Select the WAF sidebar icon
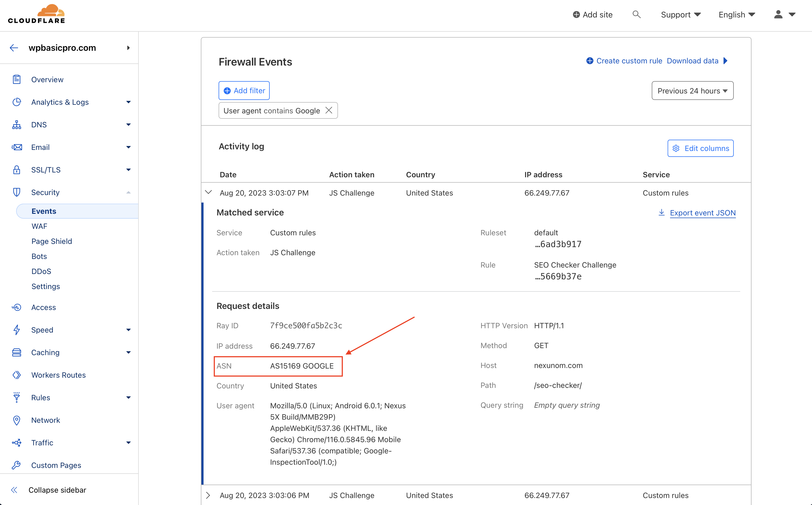 point(39,226)
